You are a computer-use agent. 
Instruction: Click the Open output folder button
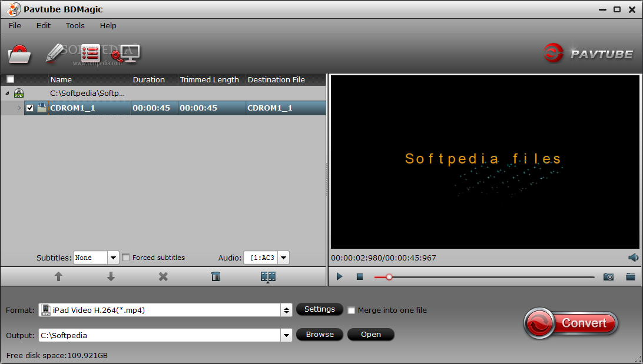pyautogui.click(x=371, y=335)
